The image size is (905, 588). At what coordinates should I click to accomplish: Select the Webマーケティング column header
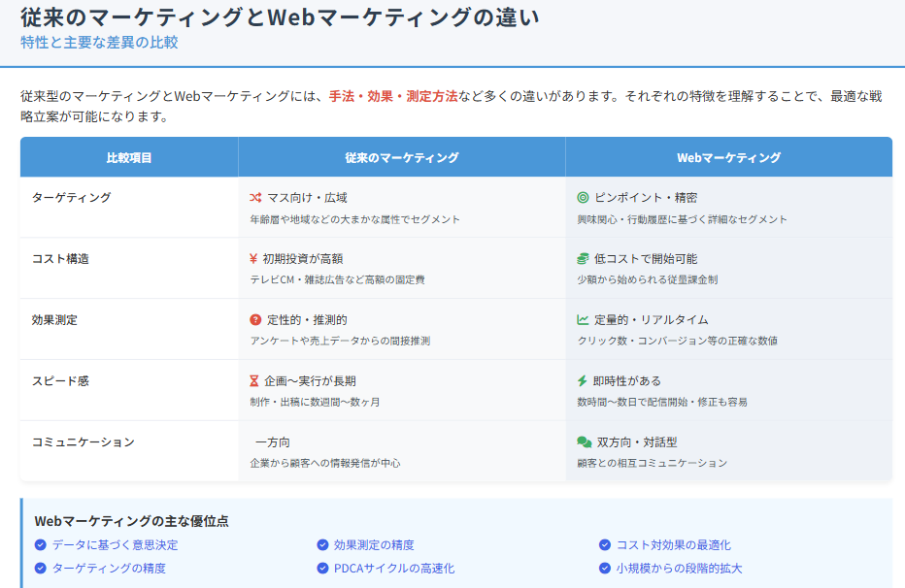pyautogui.click(x=728, y=157)
